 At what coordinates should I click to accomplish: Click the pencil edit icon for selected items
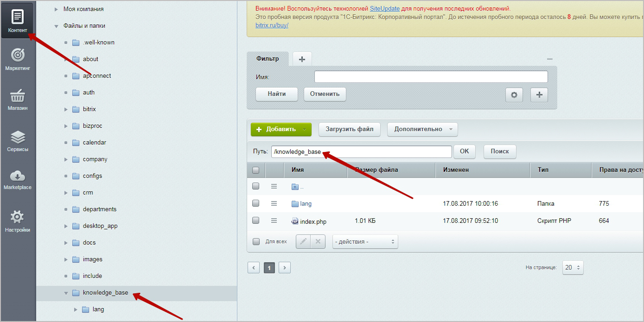[303, 241]
